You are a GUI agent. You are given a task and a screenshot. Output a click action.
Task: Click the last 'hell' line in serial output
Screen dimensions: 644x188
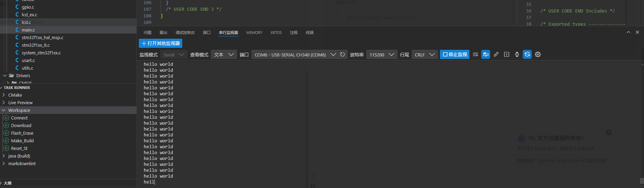pos(149,182)
